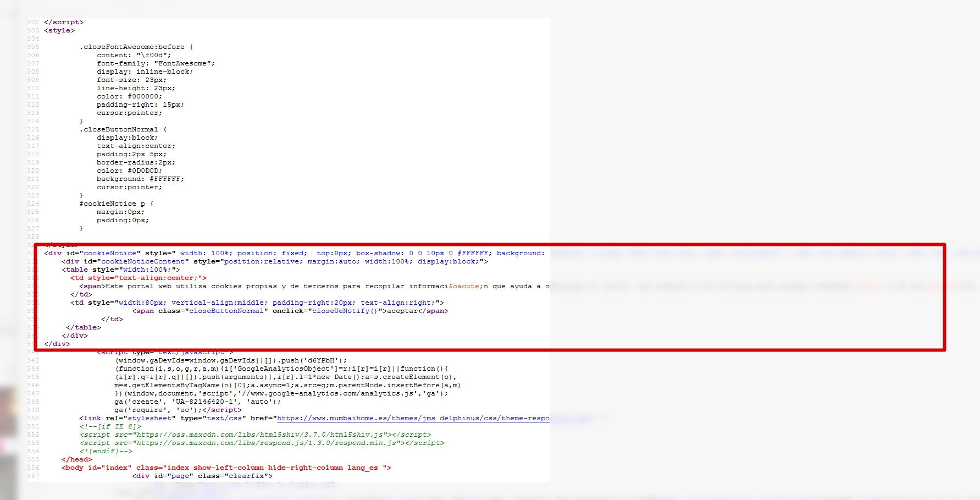Click the closing </table> tag

point(84,327)
